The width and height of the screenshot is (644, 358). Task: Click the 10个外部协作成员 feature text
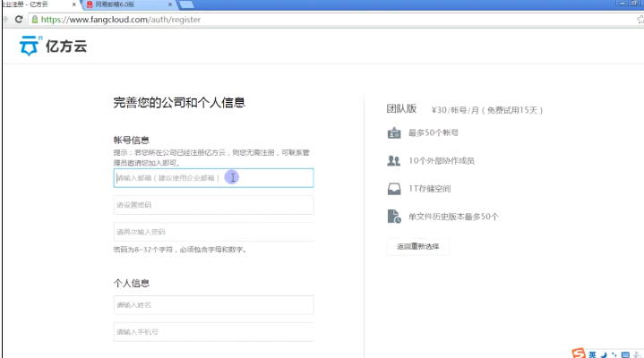[442, 160]
